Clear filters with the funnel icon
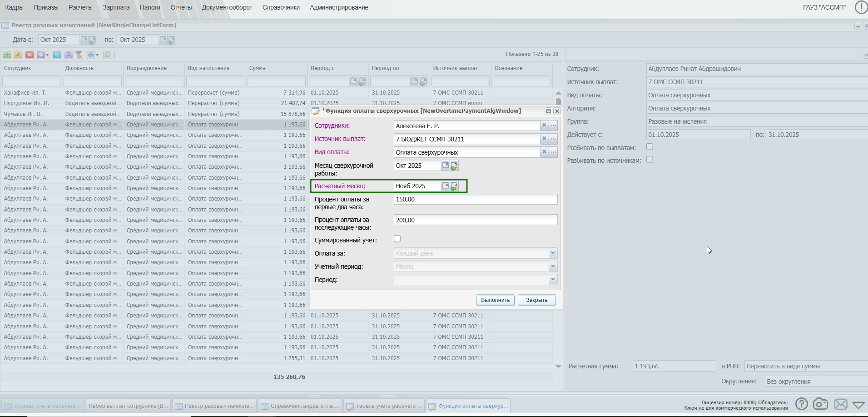Image resolution: width=868 pixels, height=417 pixels. tap(79, 55)
